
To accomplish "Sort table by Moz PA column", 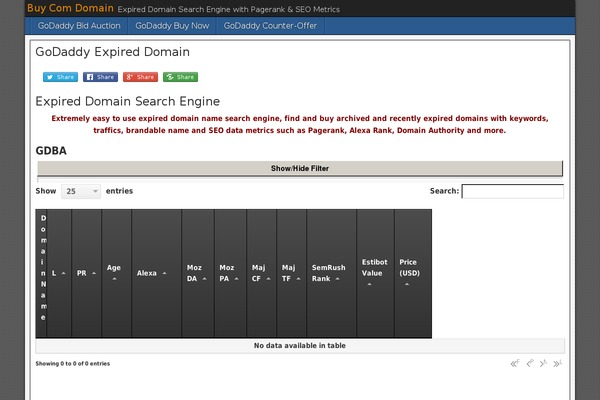I will click(x=230, y=273).
